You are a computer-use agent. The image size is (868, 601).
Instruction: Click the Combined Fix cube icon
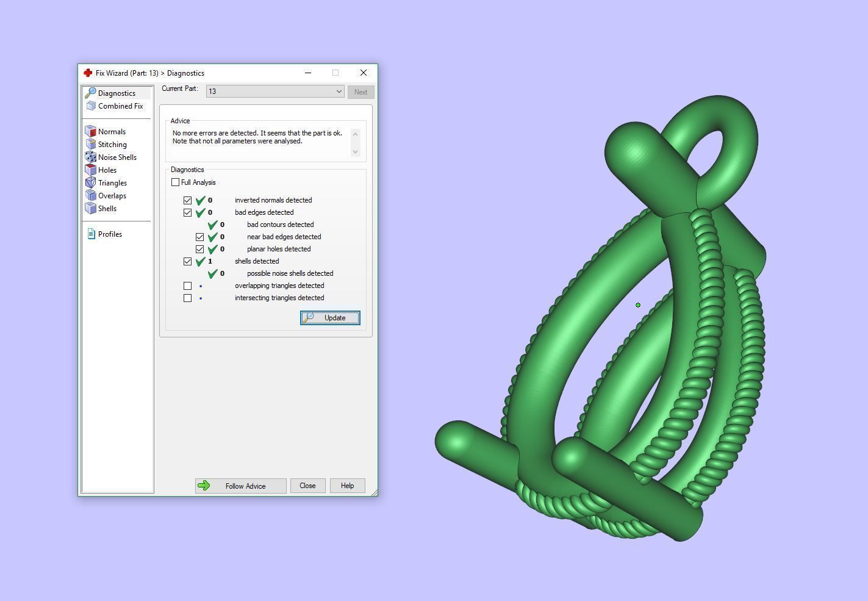[x=91, y=106]
